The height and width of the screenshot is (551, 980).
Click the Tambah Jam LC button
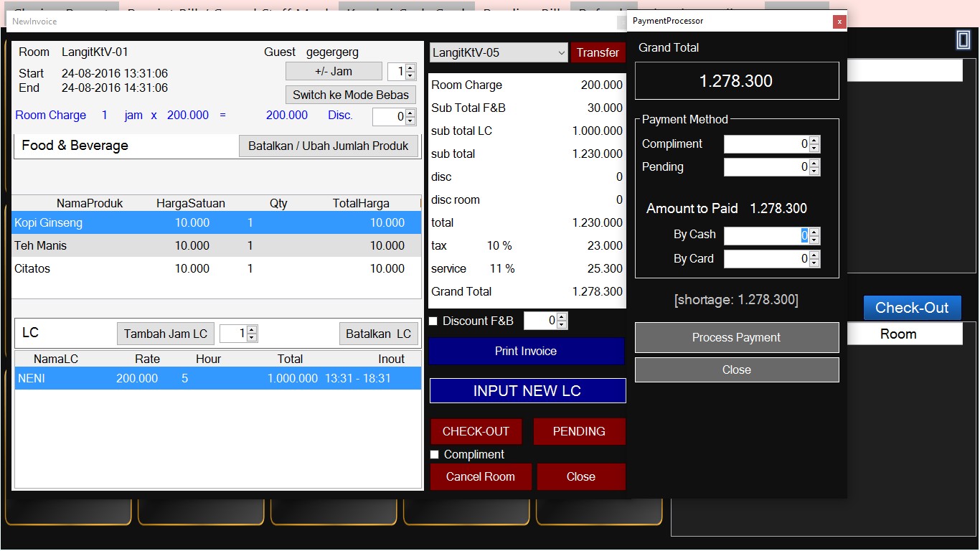coord(166,334)
